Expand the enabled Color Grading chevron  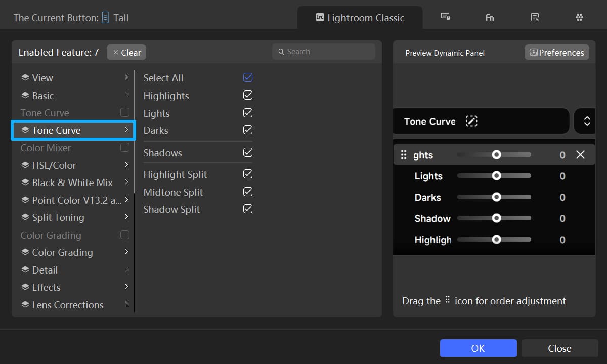pos(126,252)
